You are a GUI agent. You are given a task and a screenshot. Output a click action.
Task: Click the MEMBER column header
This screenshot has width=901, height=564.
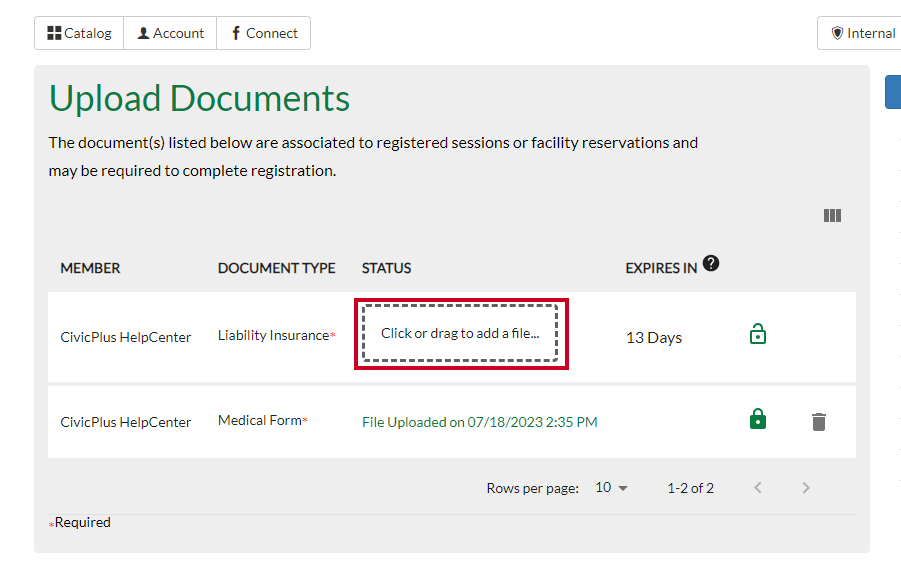click(x=90, y=268)
